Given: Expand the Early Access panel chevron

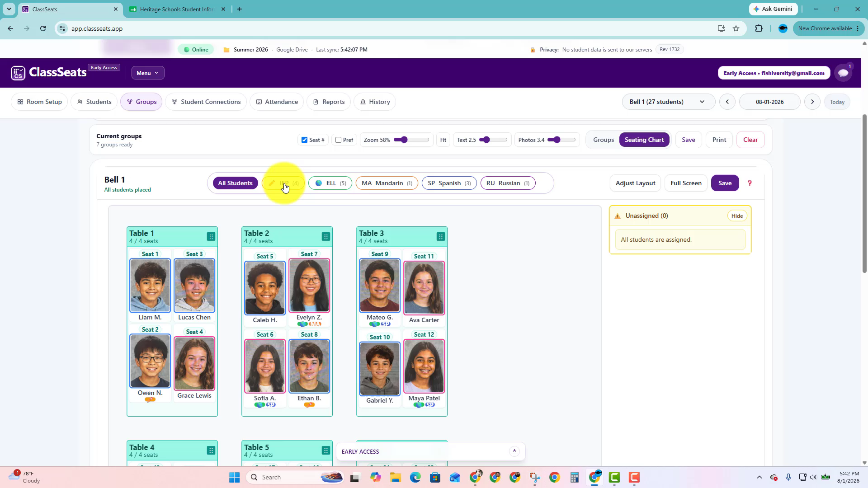Looking at the screenshot, I should coord(514,451).
